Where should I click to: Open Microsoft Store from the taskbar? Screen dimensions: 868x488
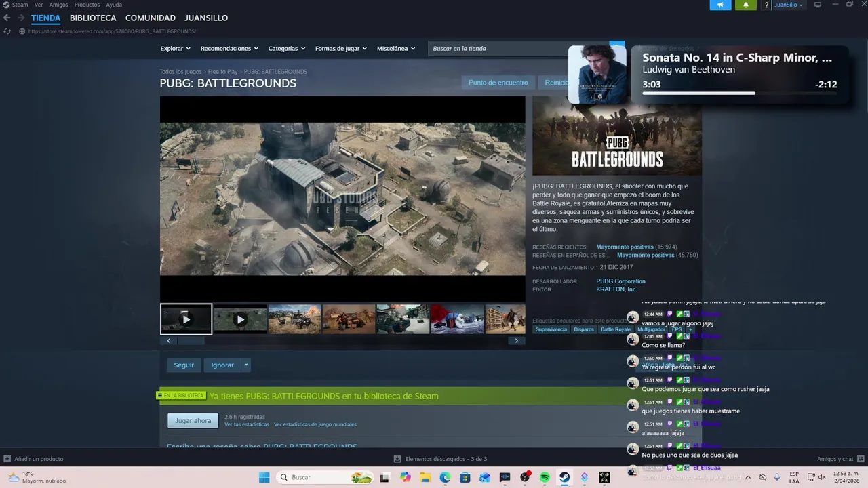465,477
